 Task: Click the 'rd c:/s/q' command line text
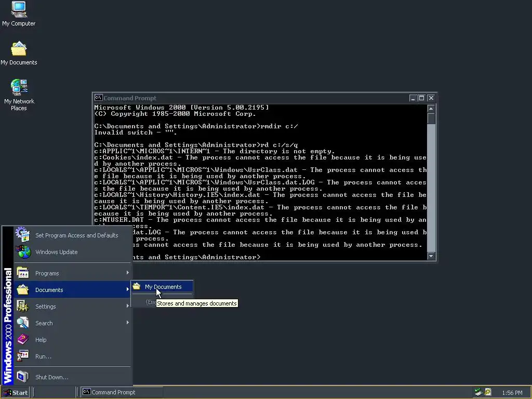279,145
